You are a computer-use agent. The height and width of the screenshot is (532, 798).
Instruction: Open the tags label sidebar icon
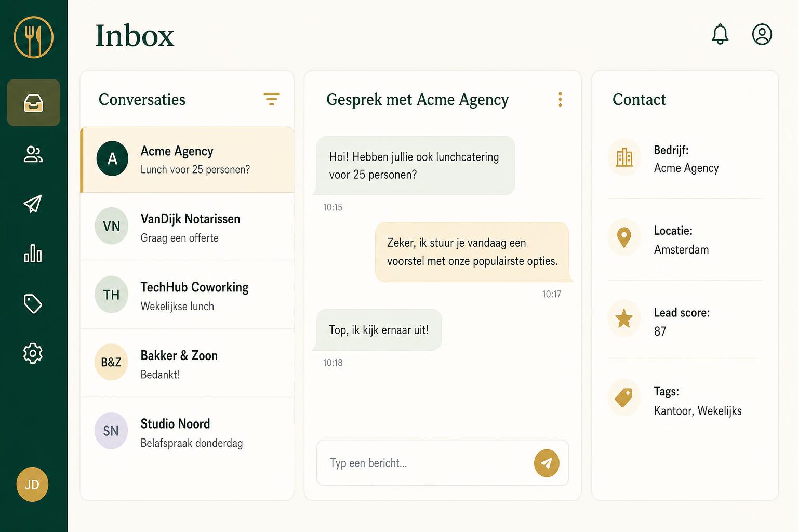[33, 303]
